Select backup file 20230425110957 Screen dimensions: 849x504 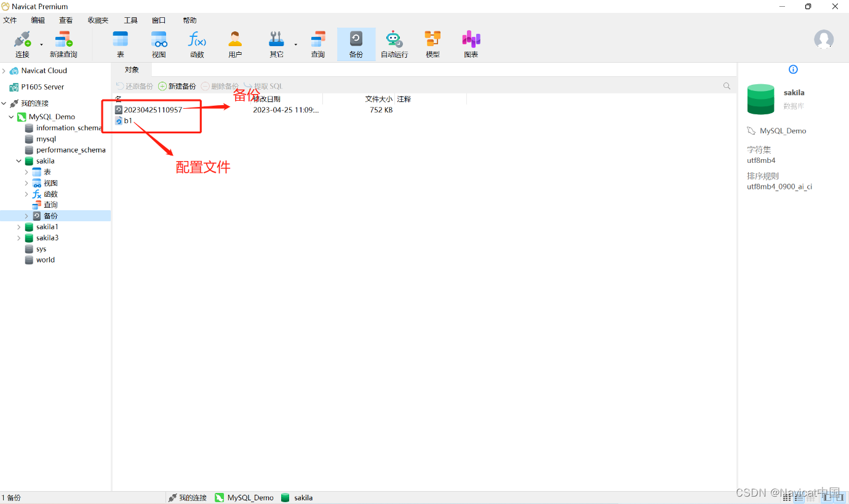click(x=148, y=110)
